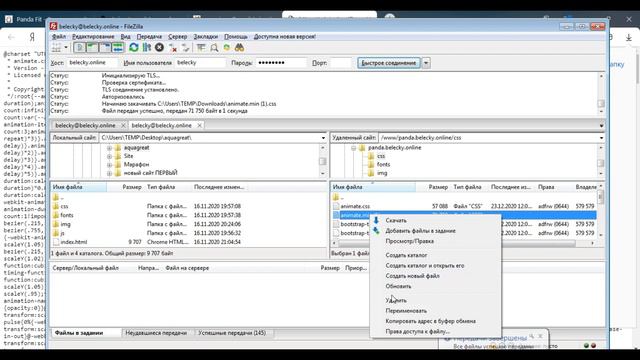This screenshot has width=640, height=360.
Task: Switch to the Успешные передачи (145) tab
Action: [x=232, y=333]
